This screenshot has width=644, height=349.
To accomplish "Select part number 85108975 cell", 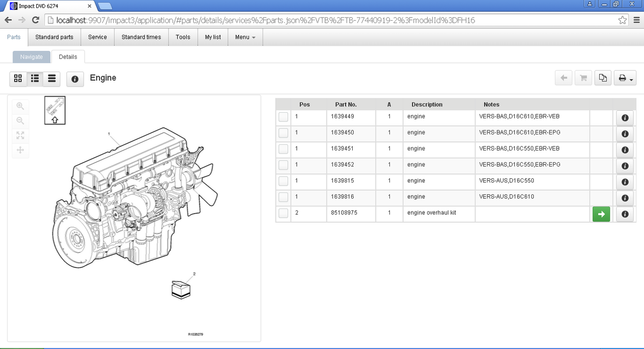I will pyautogui.click(x=351, y=214).
